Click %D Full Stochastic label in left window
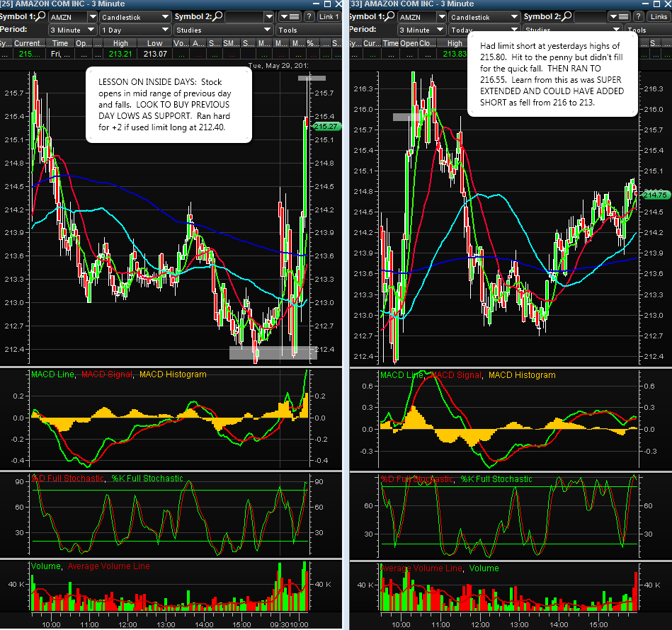Viewport: 672px width, 630px height. (68, 479)
